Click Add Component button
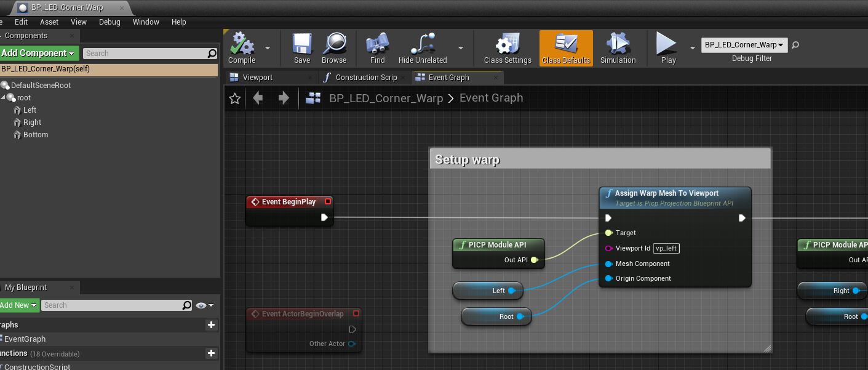Viewport: 868px width, 370px height. (x=39, y=54)
